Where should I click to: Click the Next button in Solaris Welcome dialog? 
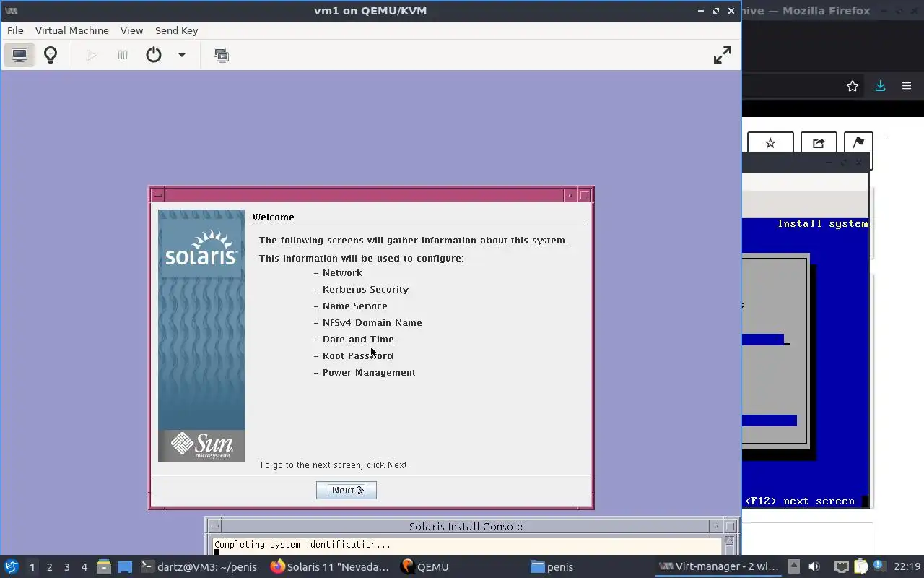tap(346, 490)
